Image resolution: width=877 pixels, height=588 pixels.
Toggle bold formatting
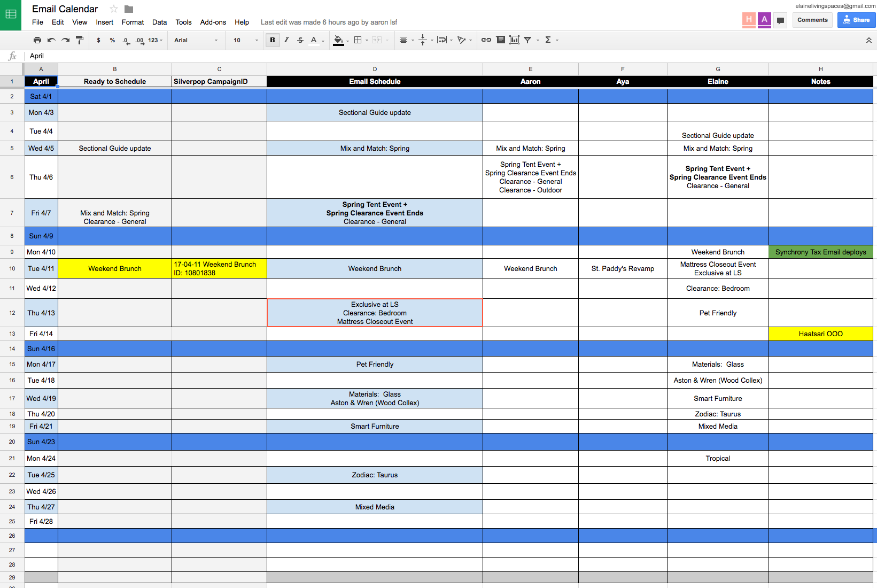click(273, 40)
